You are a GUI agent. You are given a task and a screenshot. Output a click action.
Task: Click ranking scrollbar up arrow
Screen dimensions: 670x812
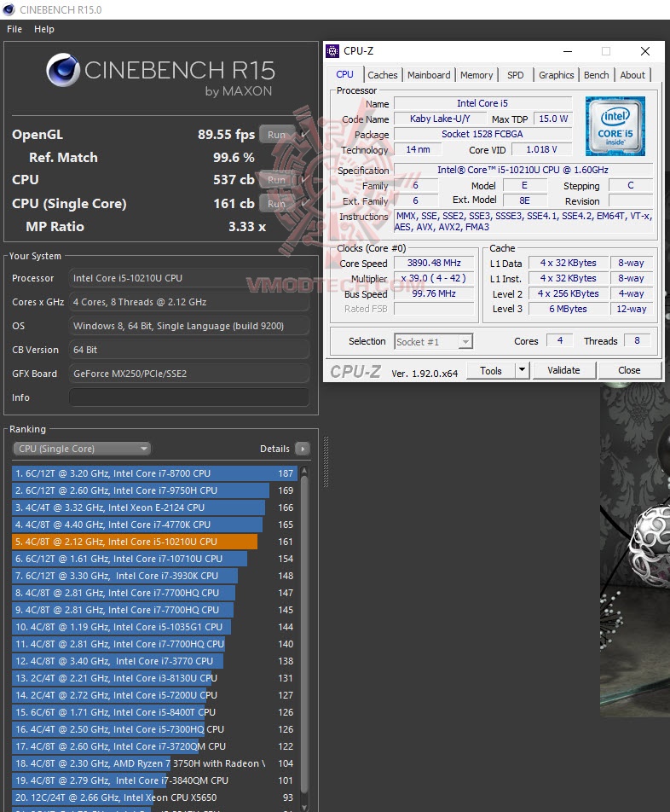pyautogui.click(x=304, y=471)
